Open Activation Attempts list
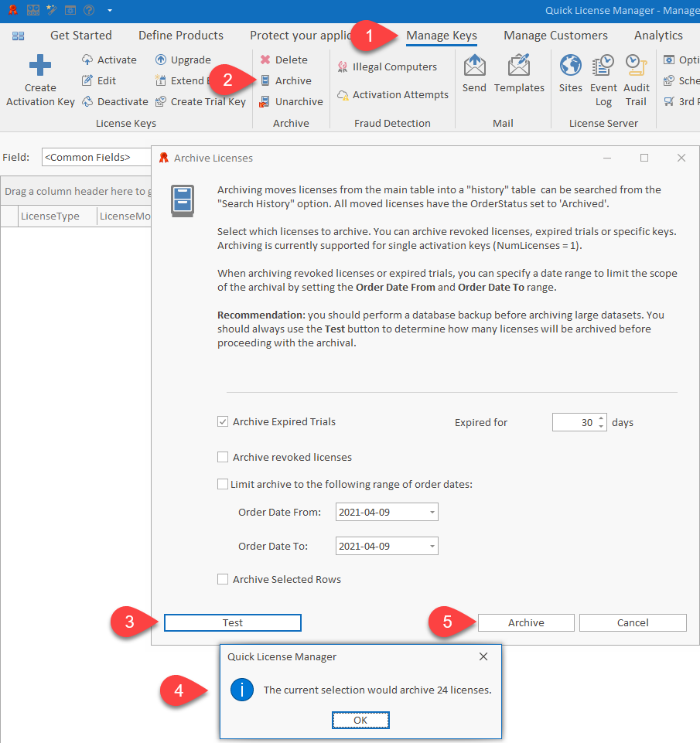Image resolution: width=700 pixels, height=743 pixels. [392, 95]
